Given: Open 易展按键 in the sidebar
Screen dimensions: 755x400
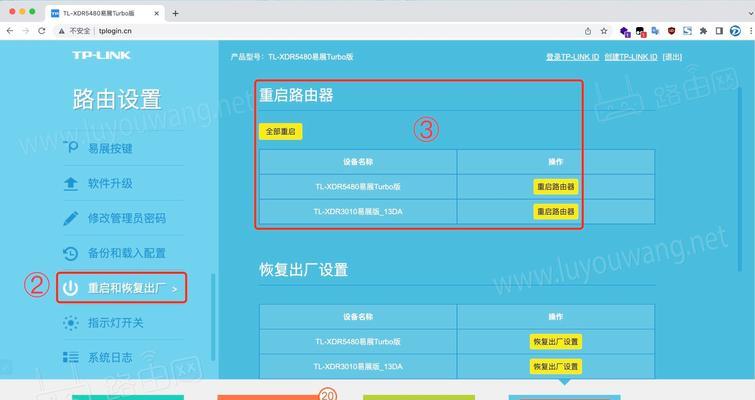Looking at the screenshot, I should click(x=110, y=148).
